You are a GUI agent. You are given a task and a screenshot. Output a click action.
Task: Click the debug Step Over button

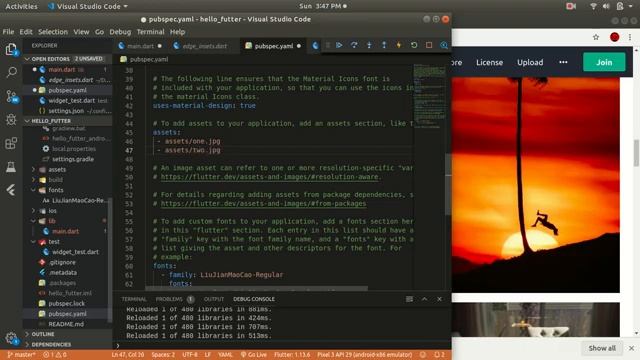pyautogui.click(x=354, y=45)
